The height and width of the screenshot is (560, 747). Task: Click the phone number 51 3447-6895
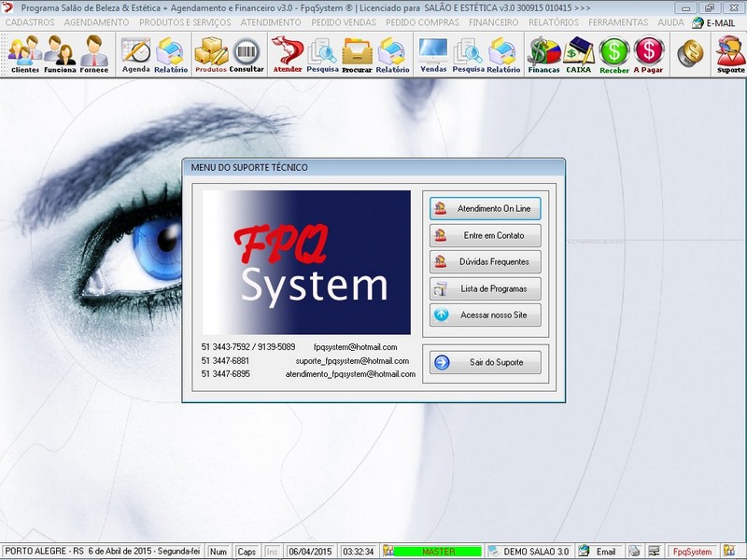point(225,374)
